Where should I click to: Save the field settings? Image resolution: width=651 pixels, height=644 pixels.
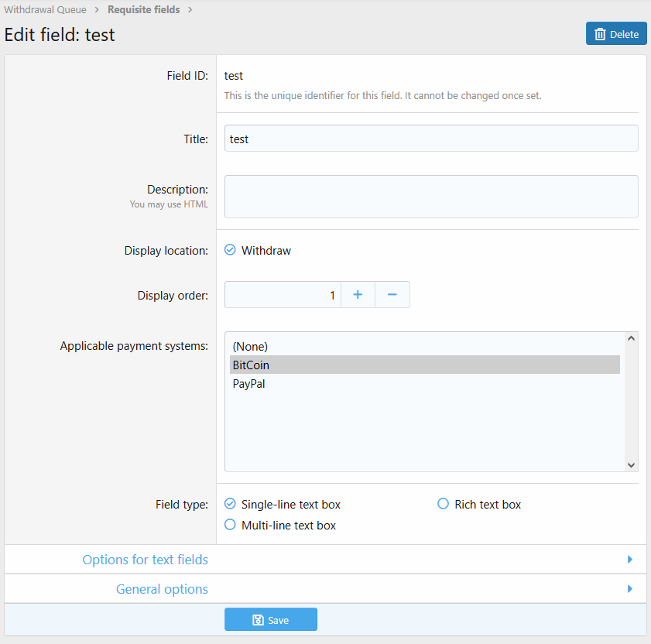271,619
